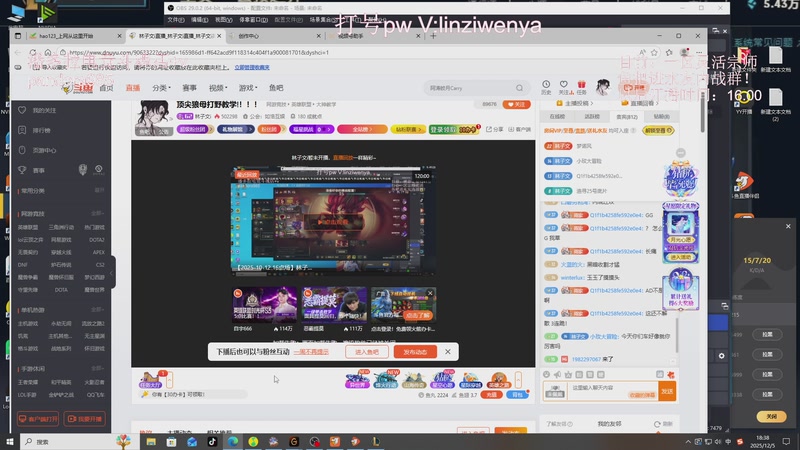
Task: Dismiss the popup with its X button
Action: [447, 352]
